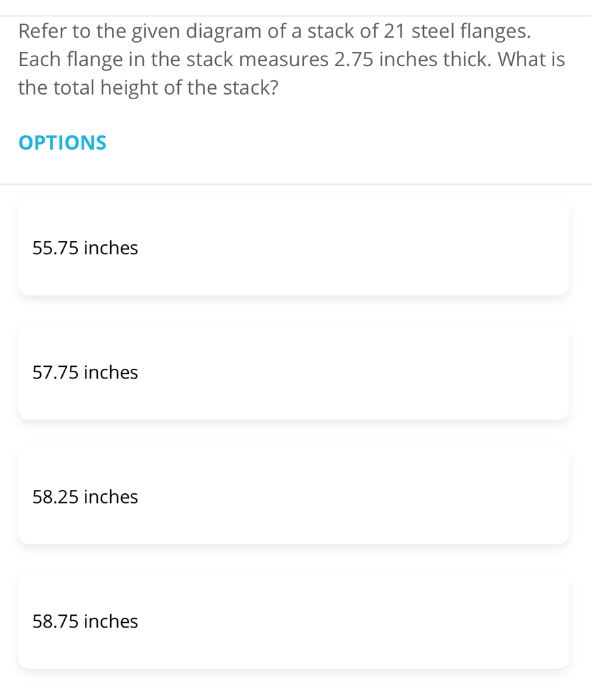Screen dimensions: 591x700
Task: Select the 58.75 inches answer option
Action: (293, 621)
